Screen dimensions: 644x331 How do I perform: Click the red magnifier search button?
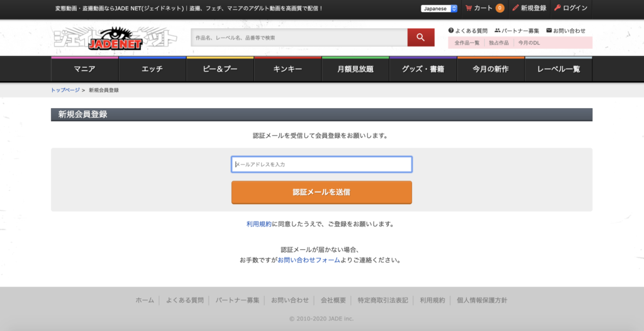(421, 38)
